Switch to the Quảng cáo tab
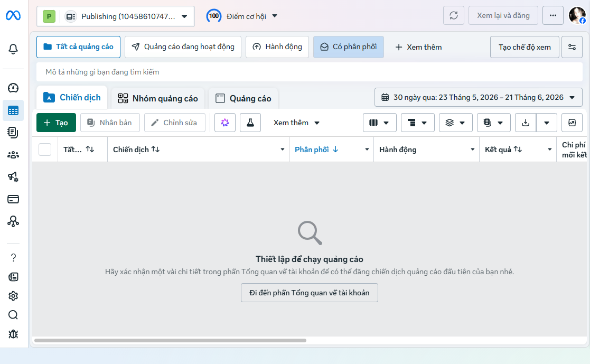 click(243, 98)
